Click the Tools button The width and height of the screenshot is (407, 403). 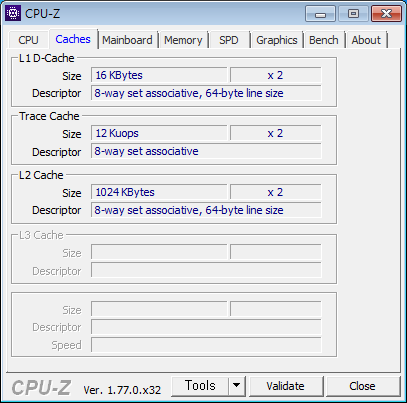(200, 386)
